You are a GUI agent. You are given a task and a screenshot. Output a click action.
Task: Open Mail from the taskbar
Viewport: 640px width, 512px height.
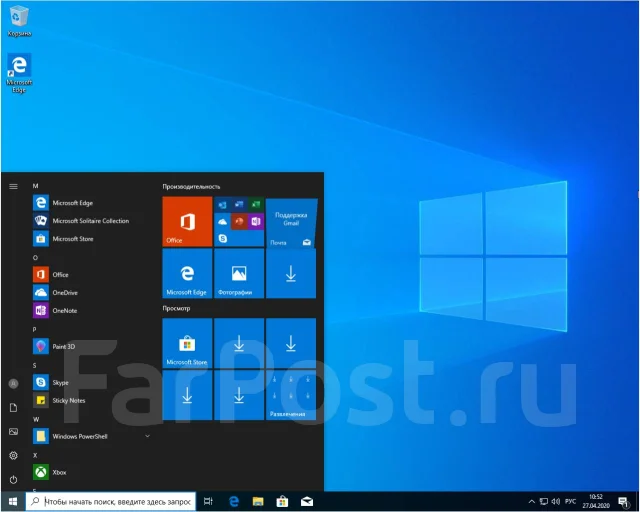307,502
